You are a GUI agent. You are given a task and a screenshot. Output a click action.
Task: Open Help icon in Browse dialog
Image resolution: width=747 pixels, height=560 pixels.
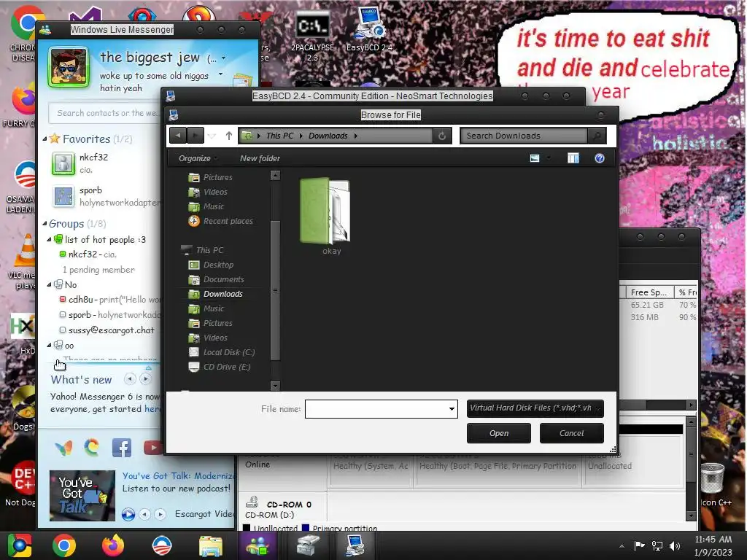click(x=600, y=158)
